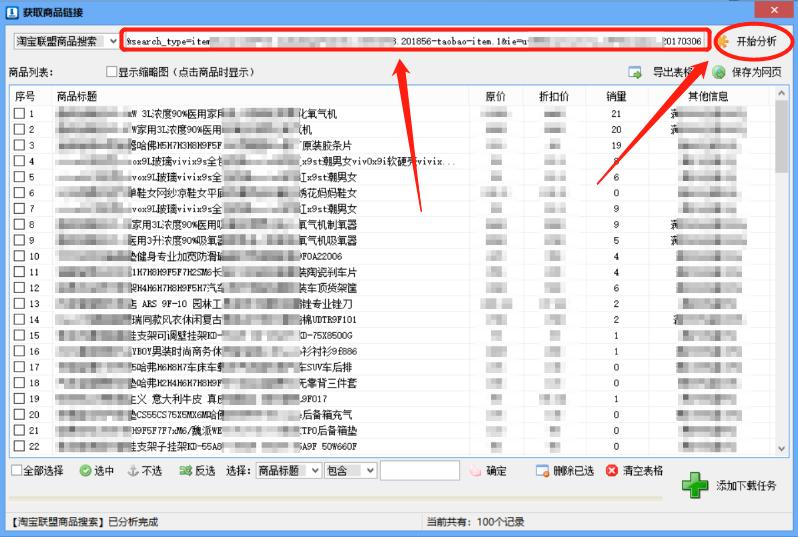Screen dimensions: 798x537
Task: Click the window title app icon
Action: 12,12
